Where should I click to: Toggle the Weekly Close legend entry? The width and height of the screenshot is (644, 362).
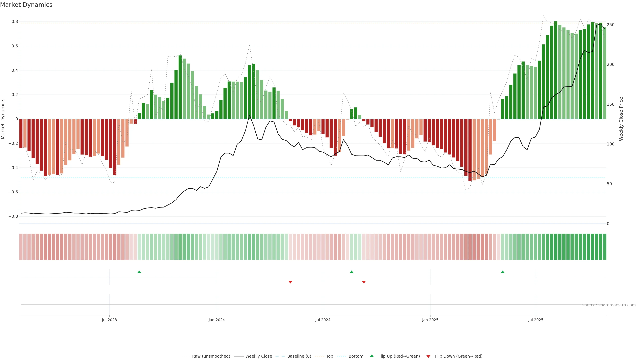258,356
